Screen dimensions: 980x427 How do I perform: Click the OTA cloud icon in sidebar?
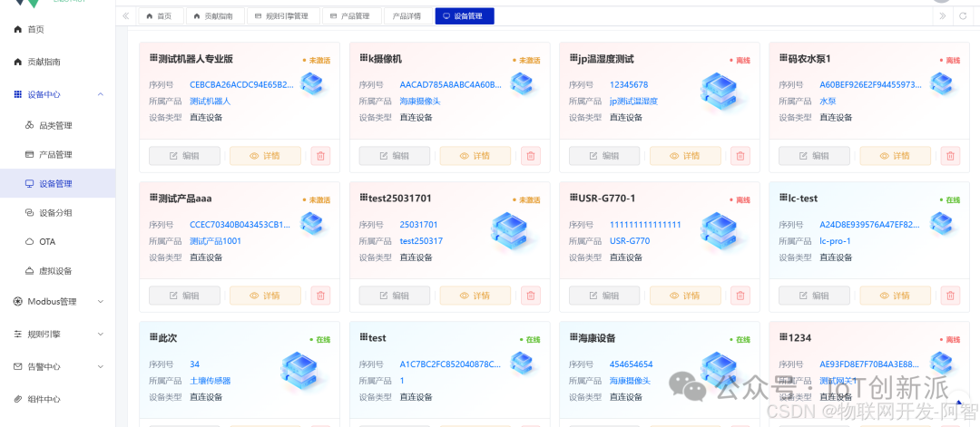[29, 241]
